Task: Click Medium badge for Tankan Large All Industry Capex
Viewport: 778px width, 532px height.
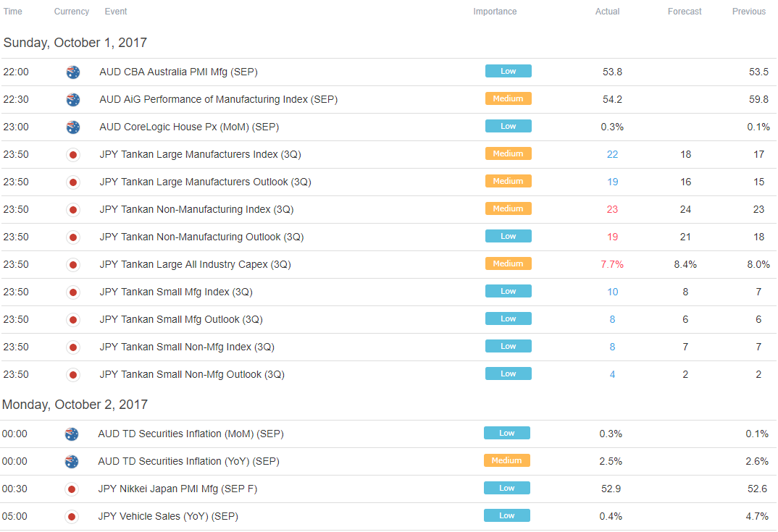Action: point(508,263)
